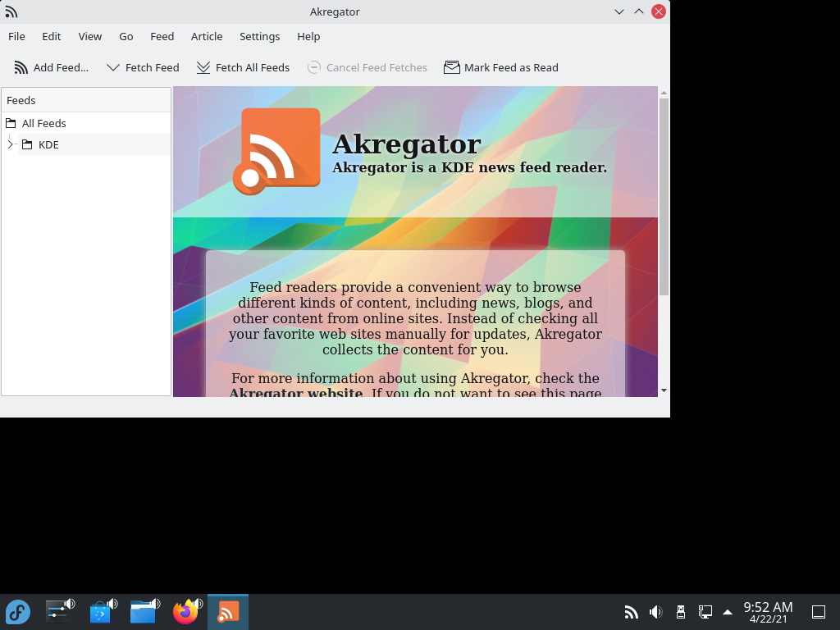Click the Fetch All Feeds label

253,67
